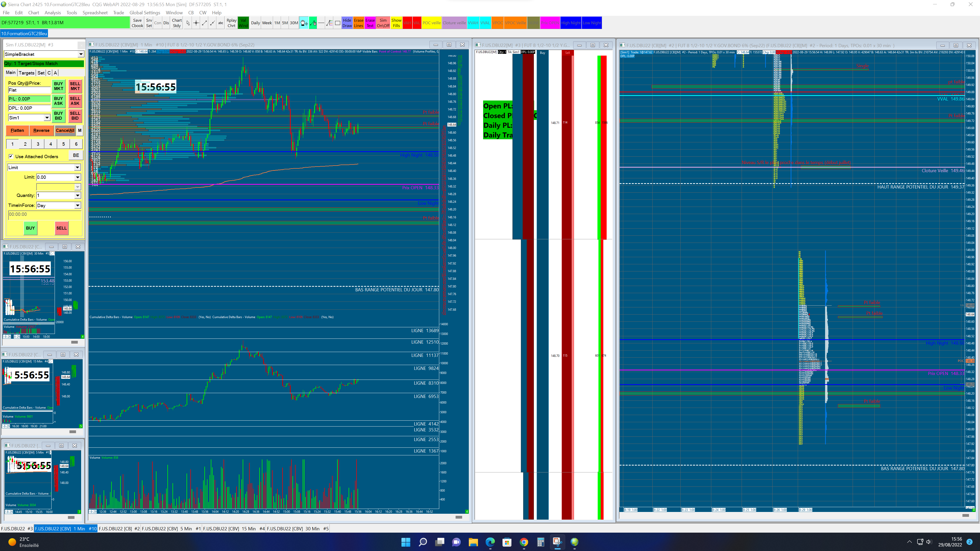The height and width of the screenshot is (551, 980).
Task: Toggle Use Attached Orders checkbox
Action: (x=11, y=156)
